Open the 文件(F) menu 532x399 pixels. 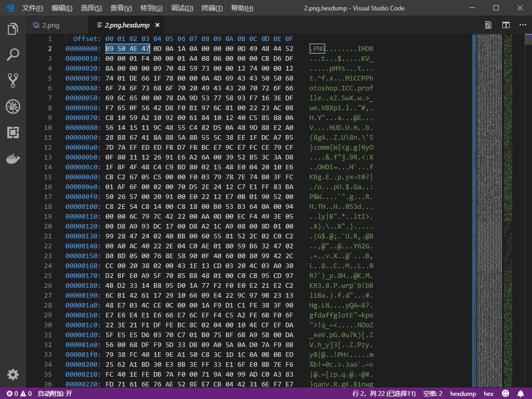tap(33, 8)
